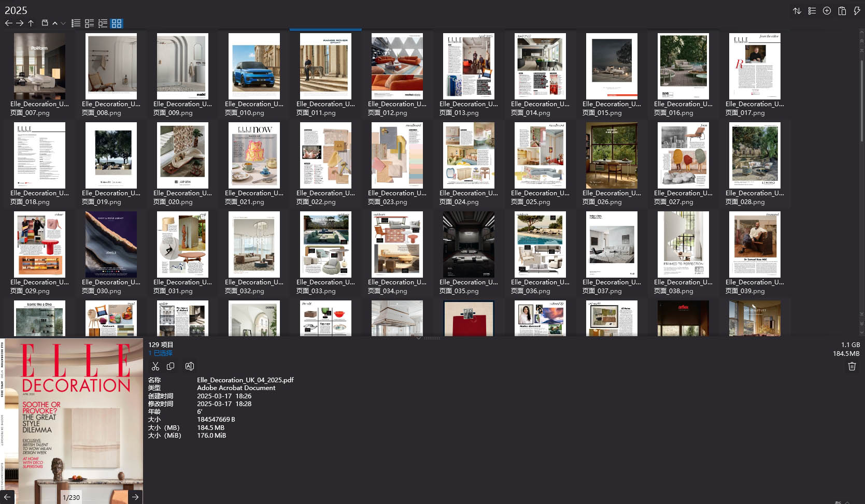Click the lightning actions icon in the toolbar

[x=857, y=10]
